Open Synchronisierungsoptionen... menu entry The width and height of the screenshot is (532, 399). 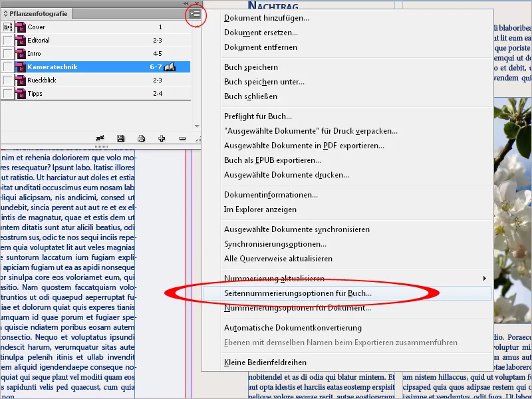coord(275,244)
